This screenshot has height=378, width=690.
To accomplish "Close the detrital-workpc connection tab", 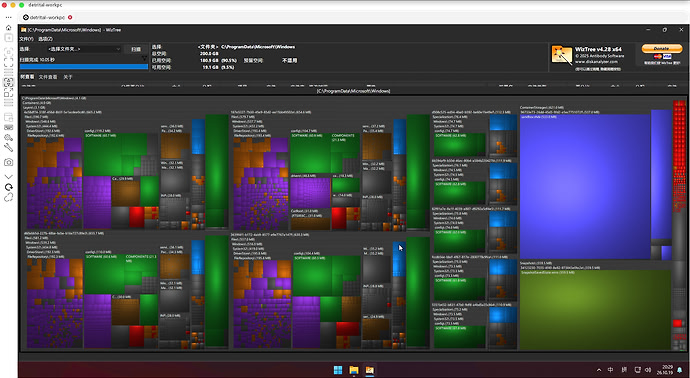I will click(x=70, y=17).
